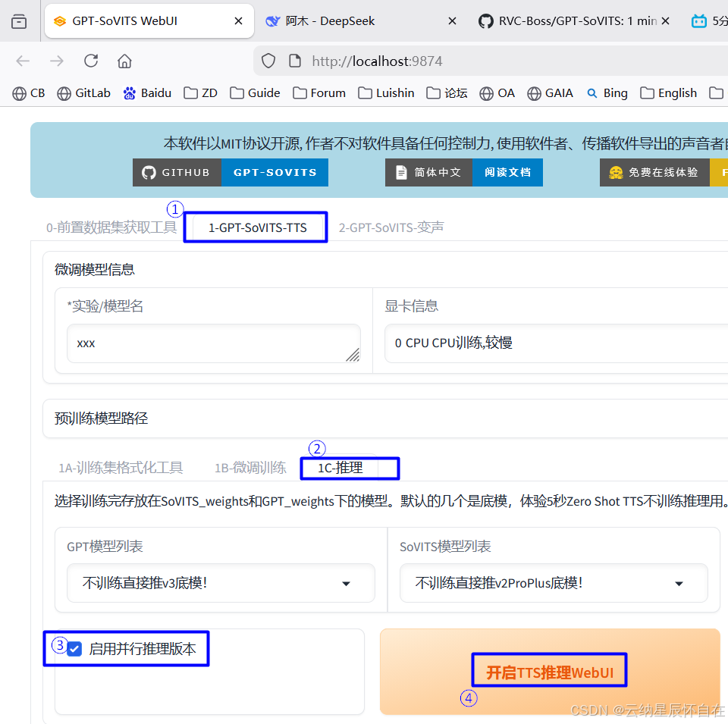Close the GPT-SoVITS WebUI tab
Screen dimensions: 728x724
pos(238,21)
